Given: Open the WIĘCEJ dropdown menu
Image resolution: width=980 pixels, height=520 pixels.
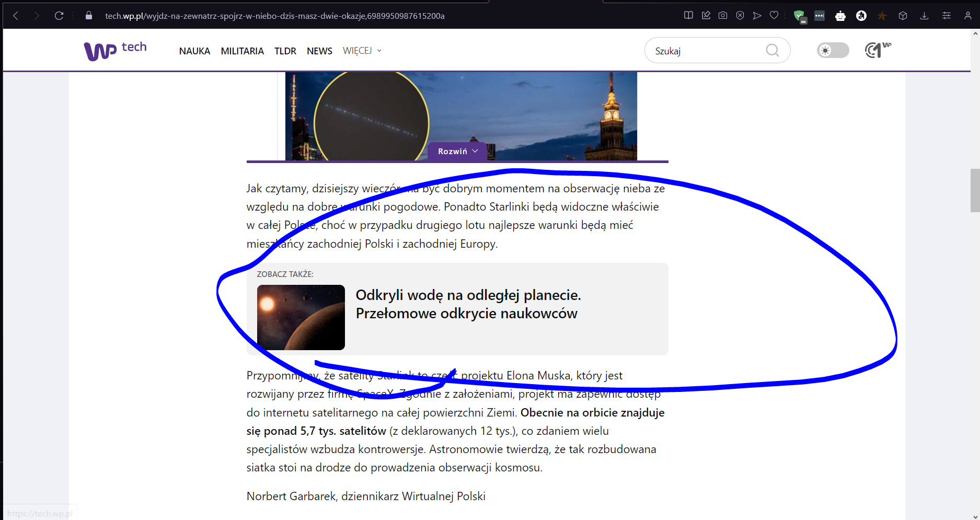Looking at the screenshot, I should tap(362, 50).
